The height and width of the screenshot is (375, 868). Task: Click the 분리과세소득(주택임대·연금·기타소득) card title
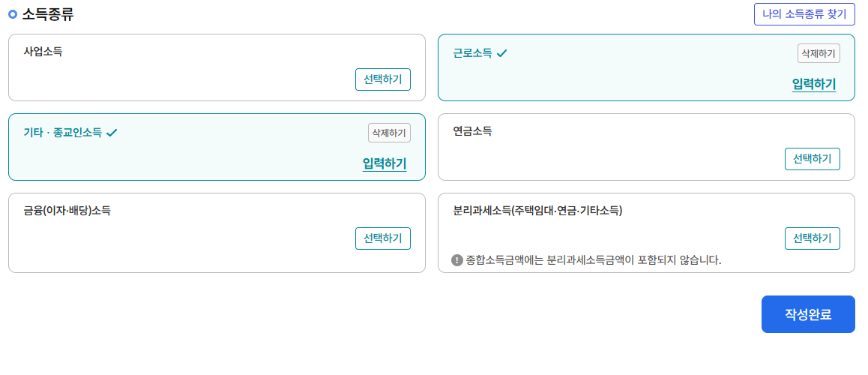click(537, 211)
